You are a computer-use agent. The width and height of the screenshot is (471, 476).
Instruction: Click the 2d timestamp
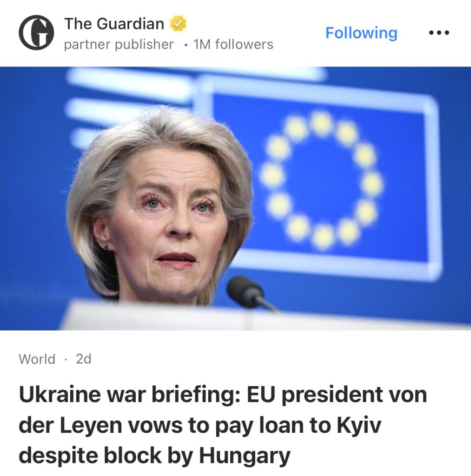[x=84, y=359]
